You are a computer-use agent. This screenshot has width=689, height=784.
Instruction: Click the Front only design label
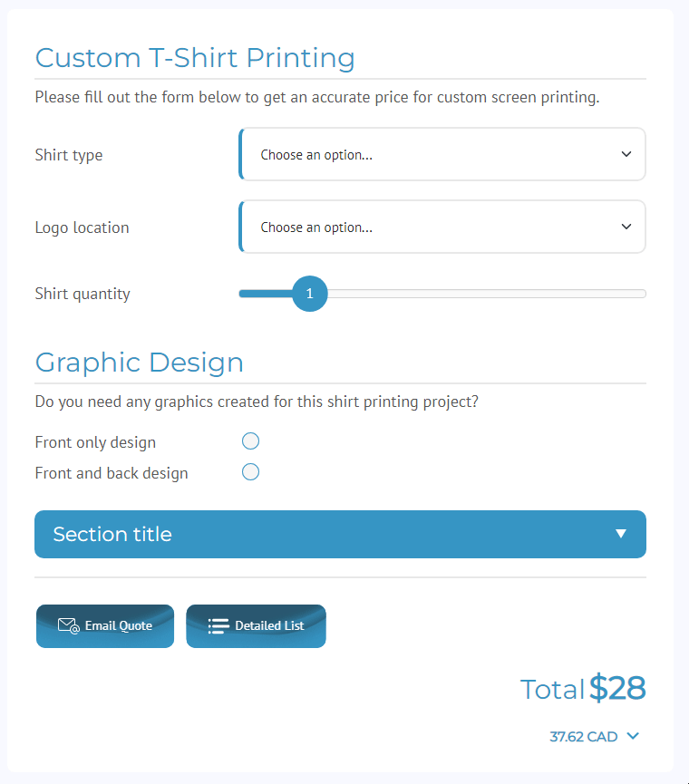click(95, 442)
